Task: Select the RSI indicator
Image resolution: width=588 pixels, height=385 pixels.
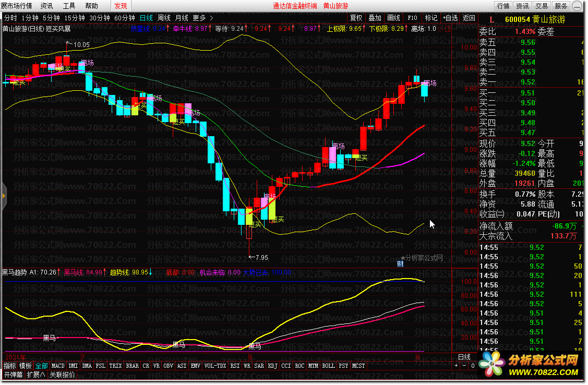Action: pos(235,366)
